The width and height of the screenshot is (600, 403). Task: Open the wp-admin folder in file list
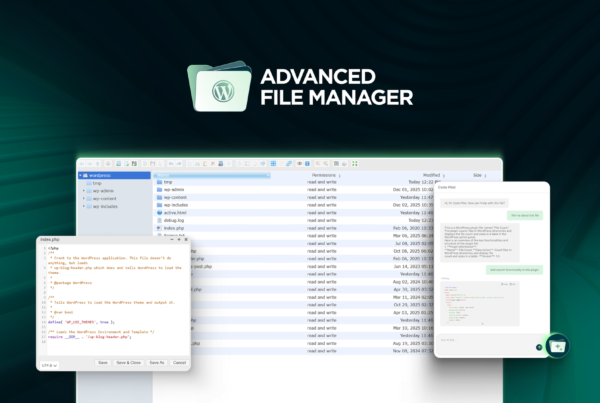pyautogui.click(x=175, y=188)
